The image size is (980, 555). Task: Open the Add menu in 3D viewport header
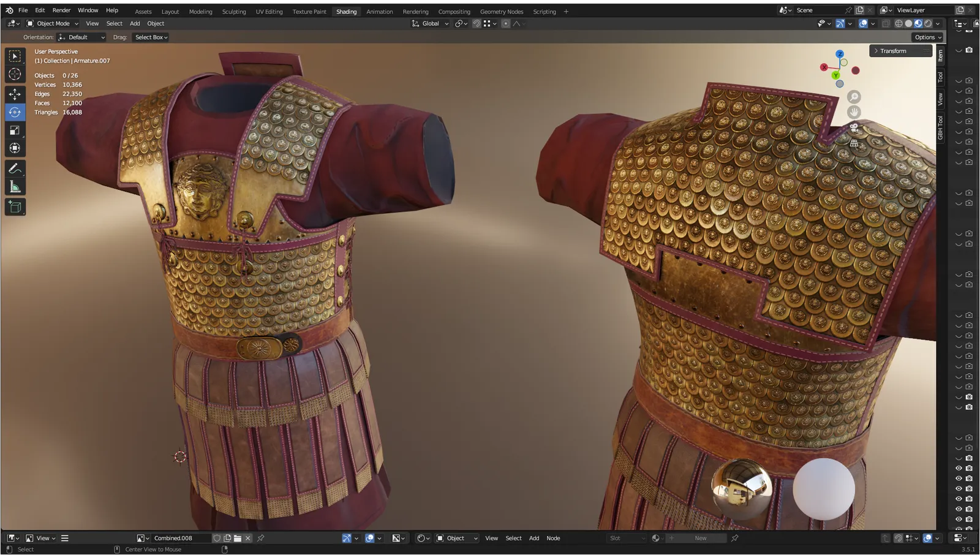(x=135, y=24)
